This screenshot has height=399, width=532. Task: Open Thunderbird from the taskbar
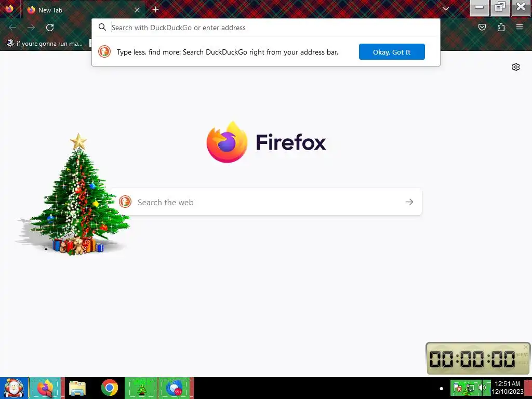[x=175, y=388]
